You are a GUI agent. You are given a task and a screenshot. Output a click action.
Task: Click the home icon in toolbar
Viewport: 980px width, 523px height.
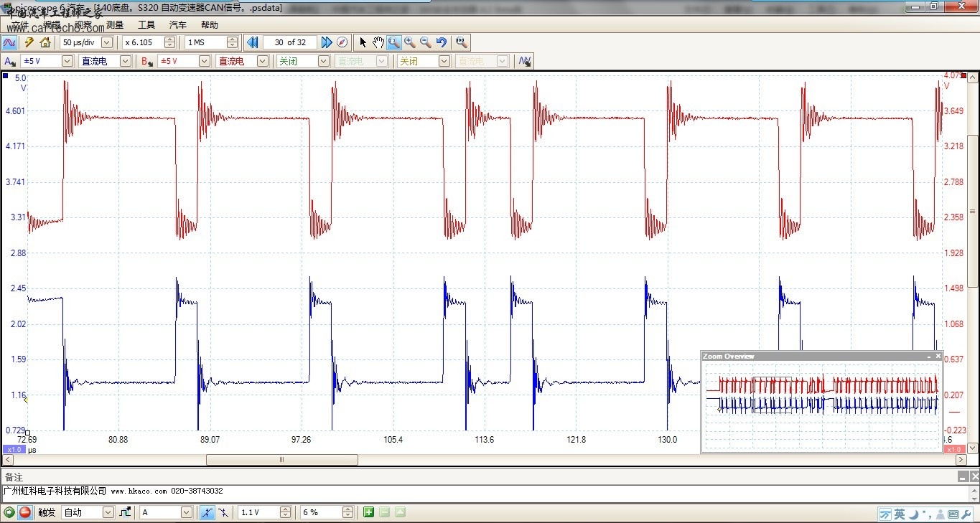pos(45,42)
